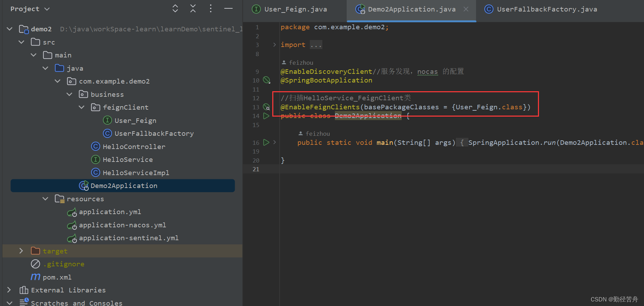Screen dimensions: 644x306
Task: Hide the Project tool window (minus icon)
Action: (228, 9)
